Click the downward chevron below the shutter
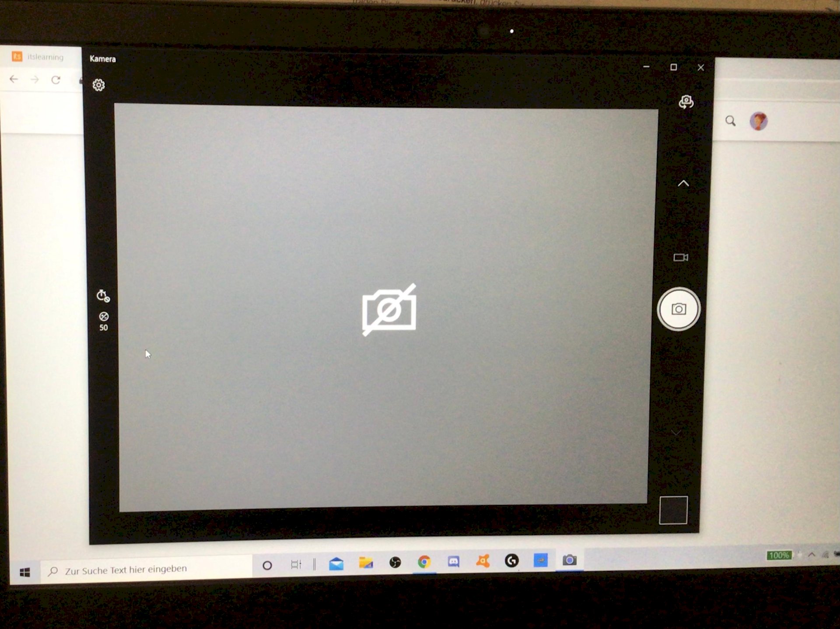Viewport: 840px width, 629px height. pos(676,433)
